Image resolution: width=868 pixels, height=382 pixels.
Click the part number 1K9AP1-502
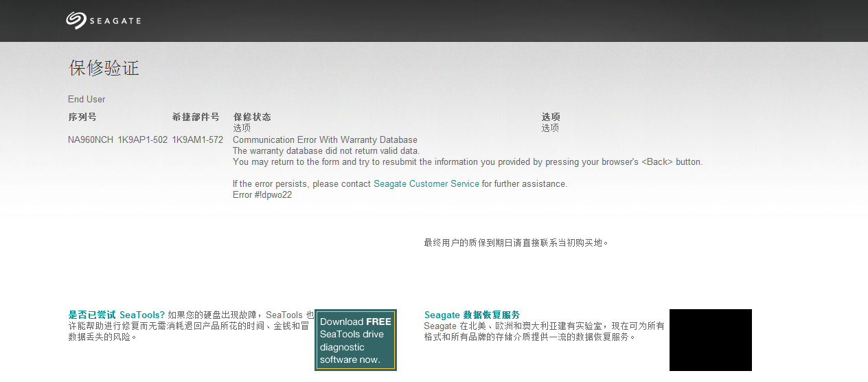143,139
